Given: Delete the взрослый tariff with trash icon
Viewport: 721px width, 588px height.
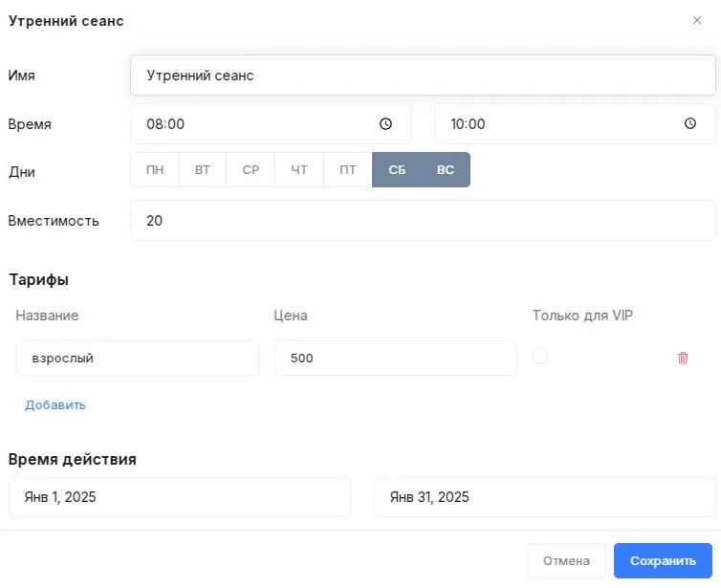Looking at the screenshot, I should [x=683, y=358].
